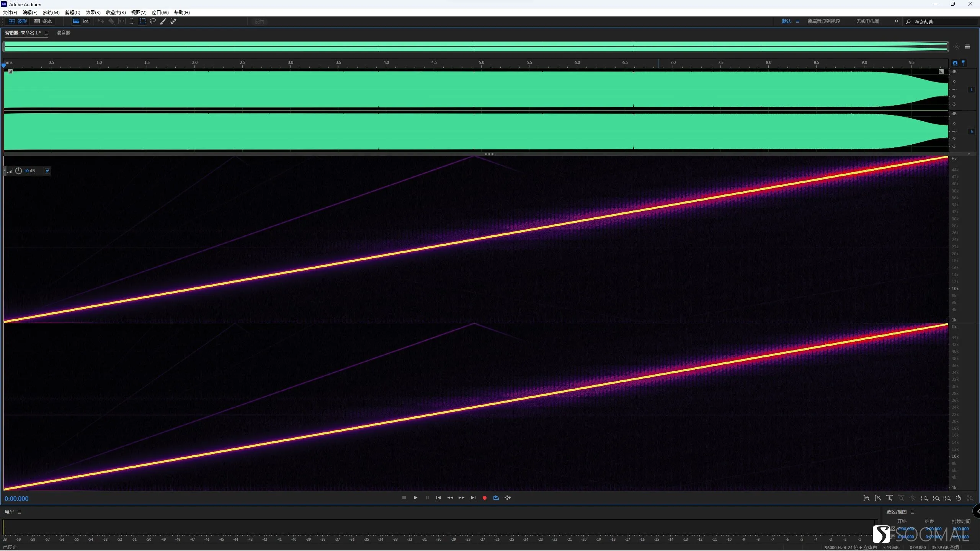Viewport: 980px width, 551px height.
Task: Expand more workspaces chevron
Action: [x=896, y=21]
